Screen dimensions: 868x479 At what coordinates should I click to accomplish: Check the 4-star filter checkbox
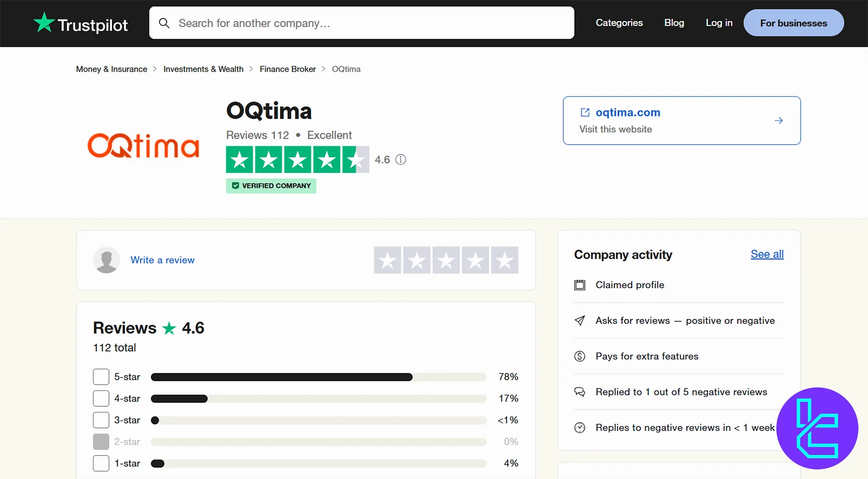(x=101, y=399)
